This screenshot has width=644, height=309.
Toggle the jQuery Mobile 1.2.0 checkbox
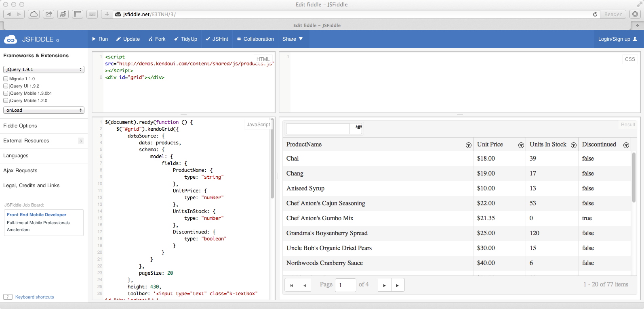6,100
